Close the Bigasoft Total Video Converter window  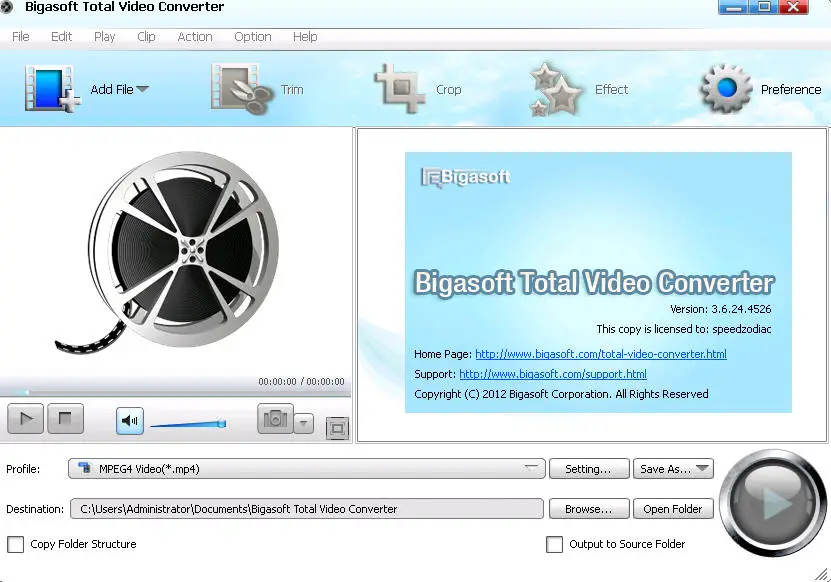point(794,7)
